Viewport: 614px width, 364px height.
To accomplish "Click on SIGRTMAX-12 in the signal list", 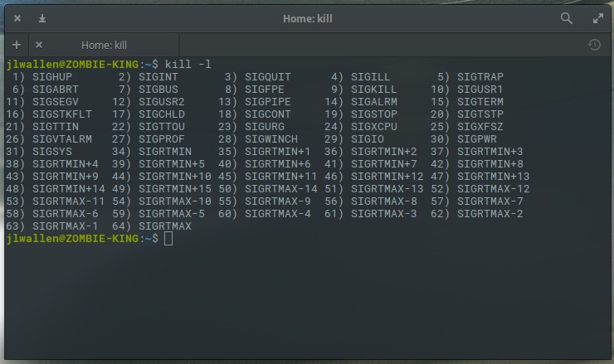I will tap(493, 189).
